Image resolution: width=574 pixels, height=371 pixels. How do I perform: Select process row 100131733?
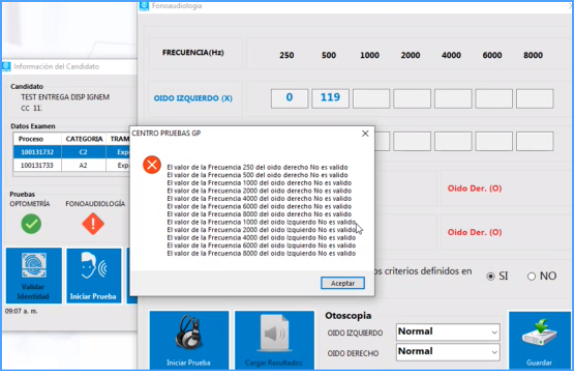pos(71,165)
